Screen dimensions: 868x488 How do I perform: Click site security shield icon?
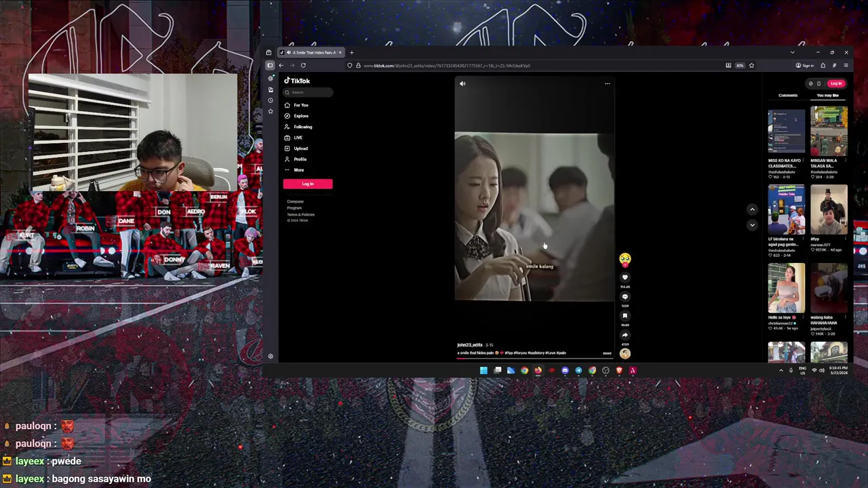[x=350, y=66]
